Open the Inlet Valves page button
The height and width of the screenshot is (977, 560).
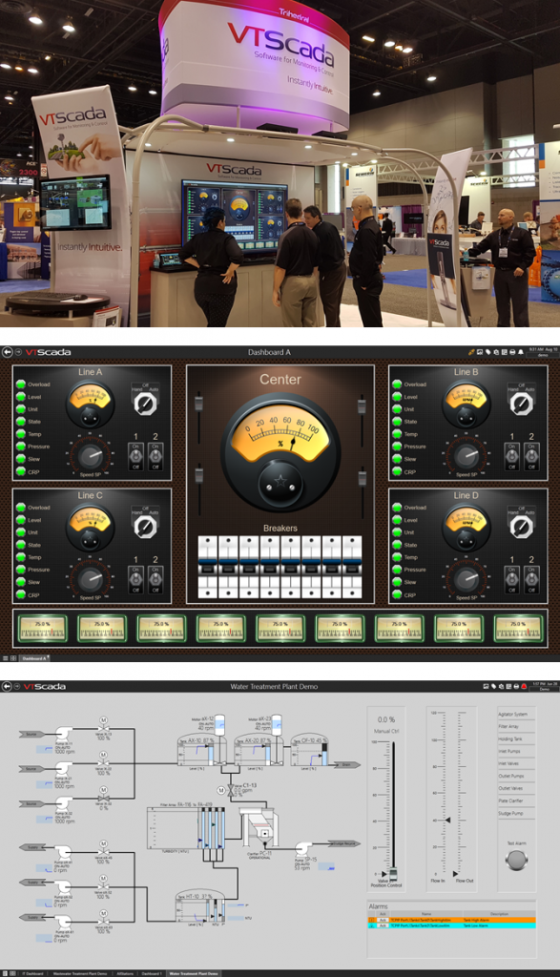pos(516,763)
